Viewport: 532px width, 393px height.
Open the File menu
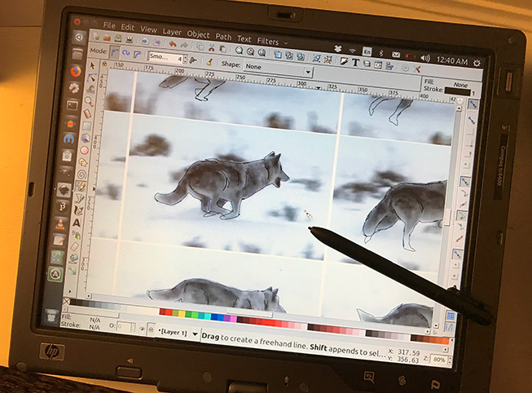click(109, 25)
